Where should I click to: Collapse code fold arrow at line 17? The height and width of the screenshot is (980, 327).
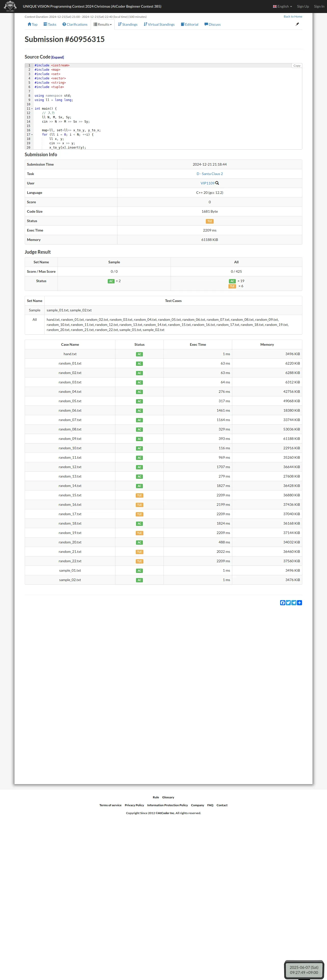[32, 135]
